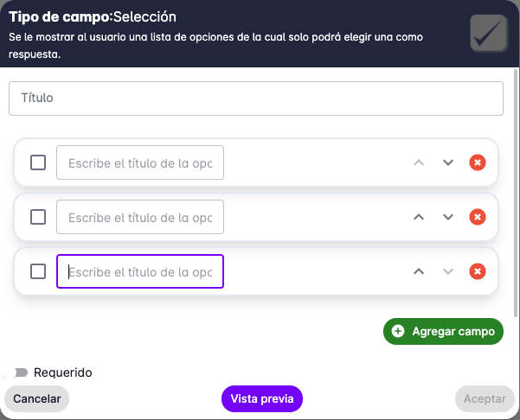Toggle the Requerido switch

coord(21,372)
